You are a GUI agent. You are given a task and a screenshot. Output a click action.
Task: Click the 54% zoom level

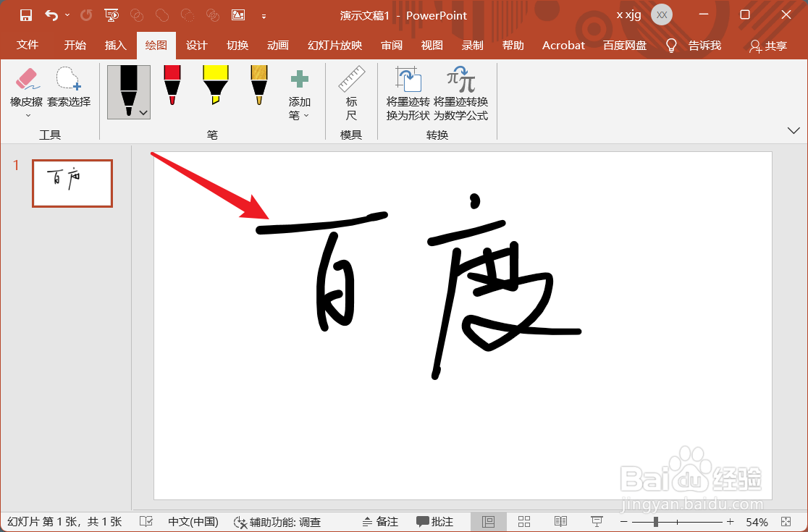(x=757, y=522)
